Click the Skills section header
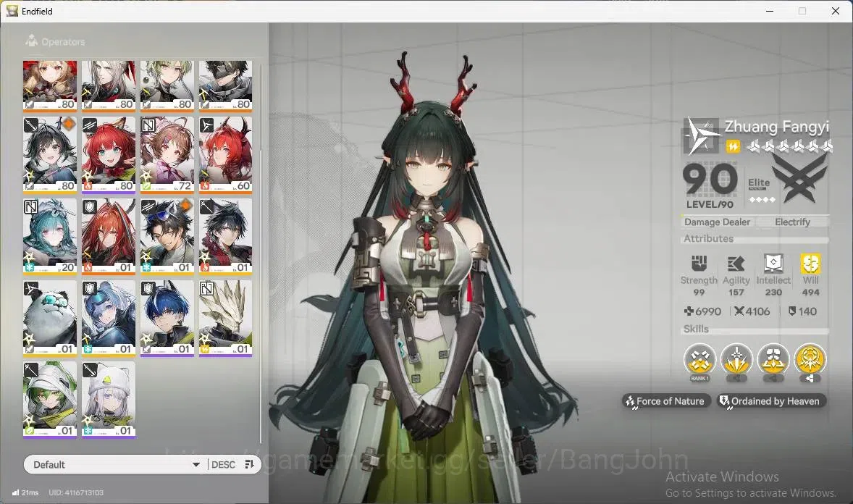853x504 pixels. 696,329
